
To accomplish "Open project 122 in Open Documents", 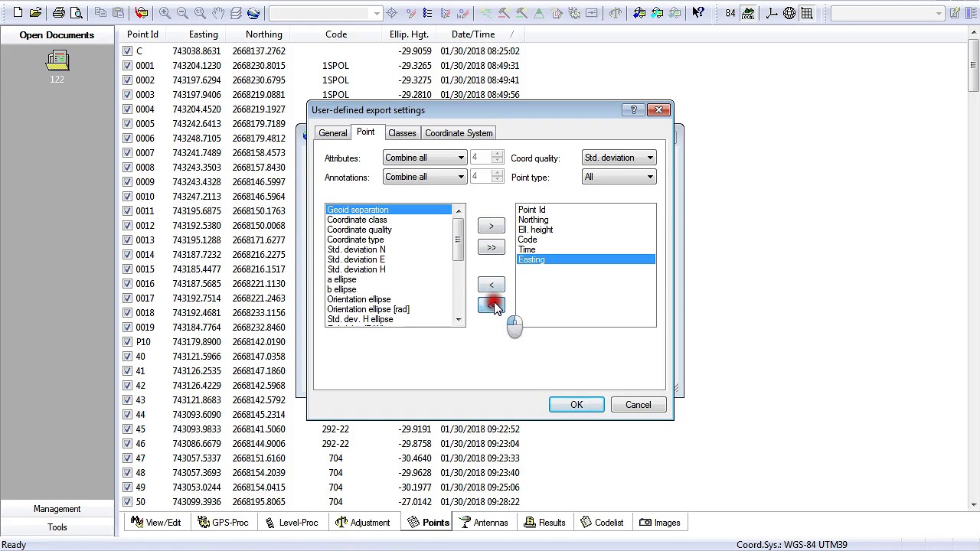I will tap(57, 67).
